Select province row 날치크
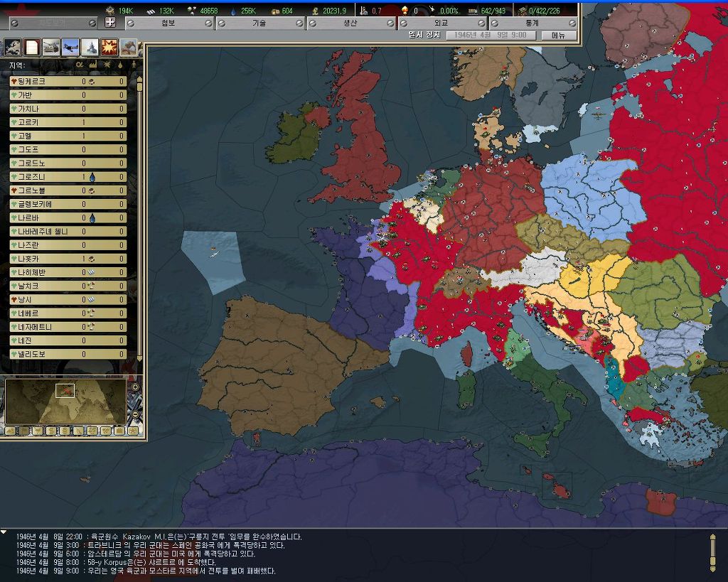Image resolution: width=728 pixels, height=582 pixels. pyautogui.click(x=68, y=286)
